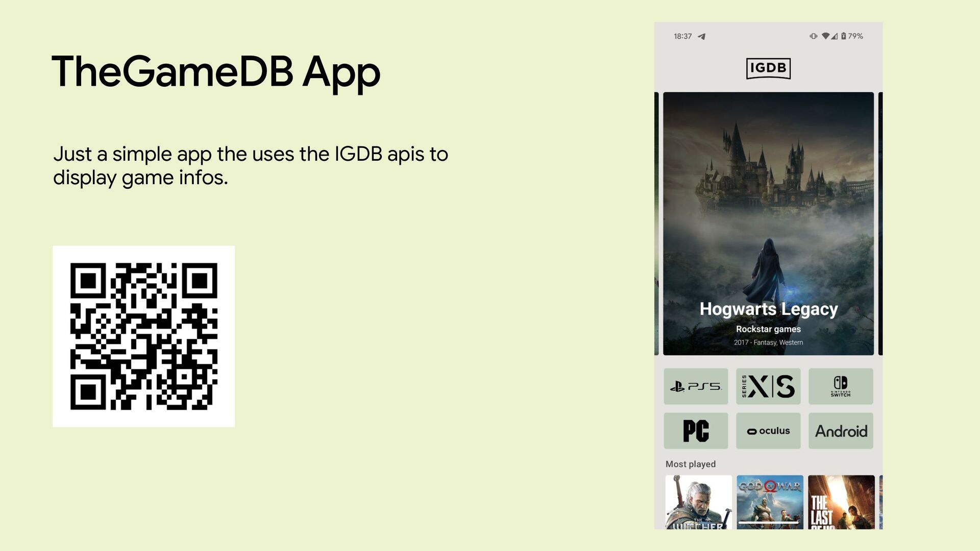Open the God of War game cover
Viewport: 980px width, 551px height.
click(x=770, y=502)
